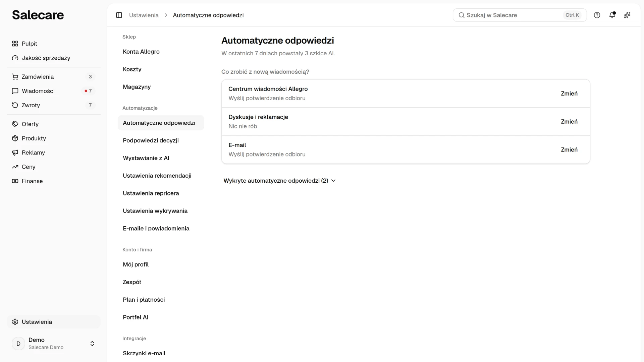Screen dimensions: 644x362
Task: Toggle the sidebar panel icon
Action: tap(119, 15)
